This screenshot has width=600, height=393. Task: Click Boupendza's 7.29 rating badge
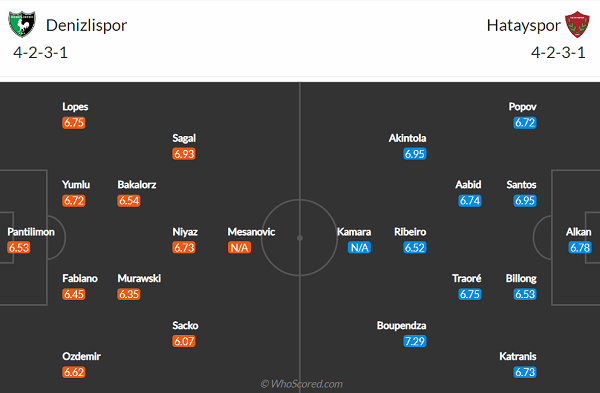coord(415,341)
